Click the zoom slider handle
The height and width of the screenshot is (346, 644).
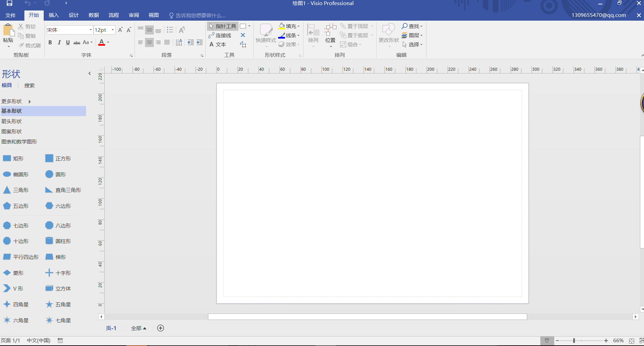coord(574,341)
